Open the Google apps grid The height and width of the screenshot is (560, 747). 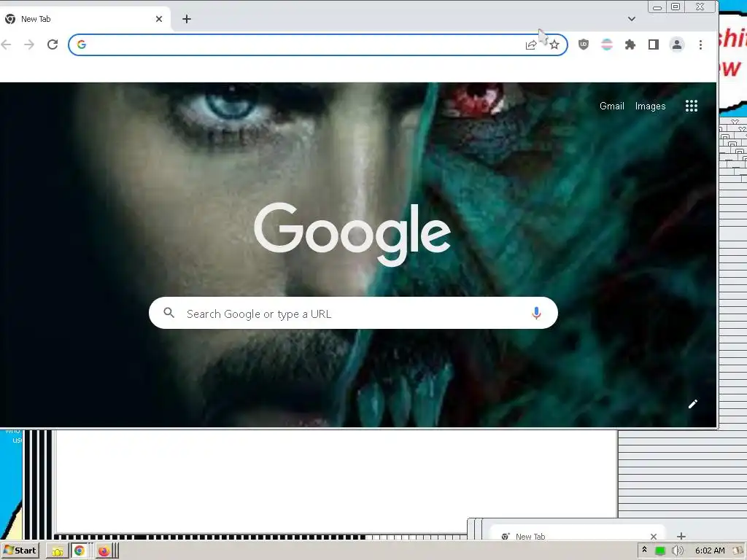[x=692, y=106]
